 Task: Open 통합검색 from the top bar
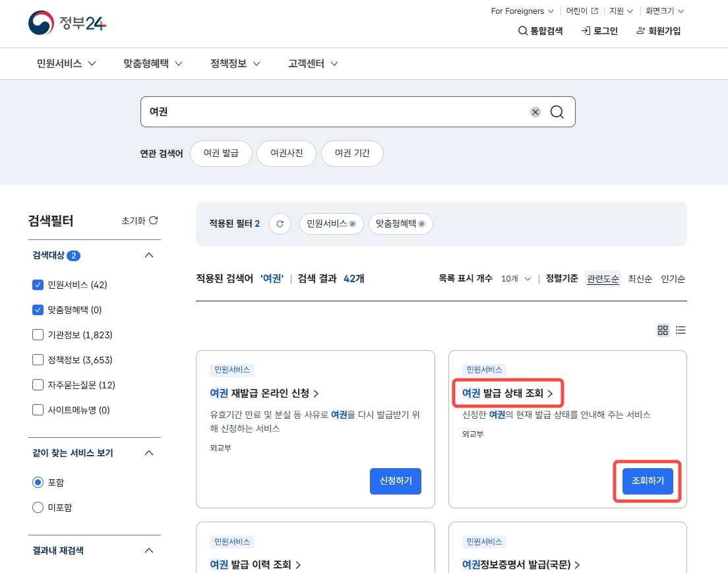pyautogui.click(x=541, y=30)
